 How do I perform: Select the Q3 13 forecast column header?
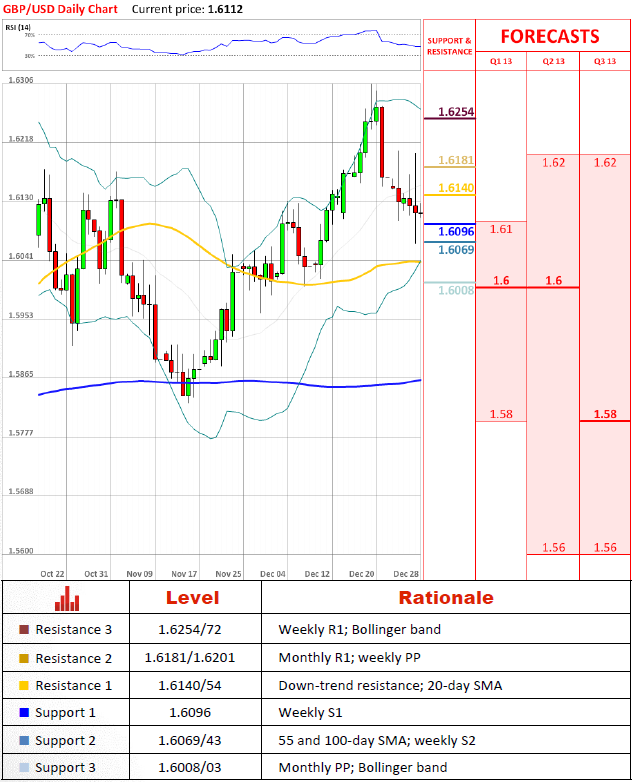pyautogui.click(x=605, y=61)
